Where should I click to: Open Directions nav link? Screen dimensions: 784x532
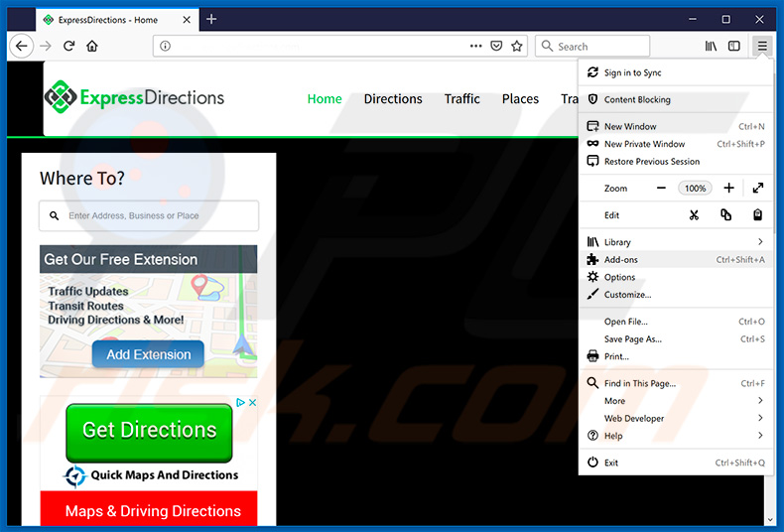(x=393, y=99)
